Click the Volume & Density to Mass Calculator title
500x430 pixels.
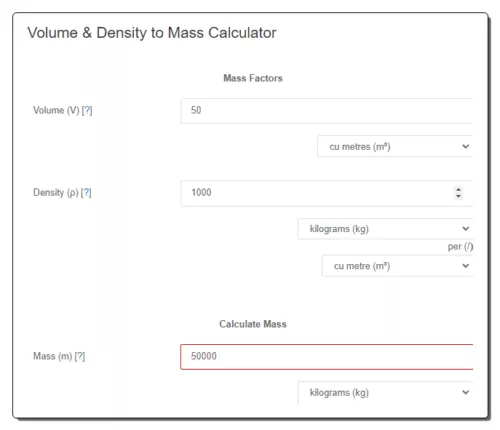click(152, 33)
